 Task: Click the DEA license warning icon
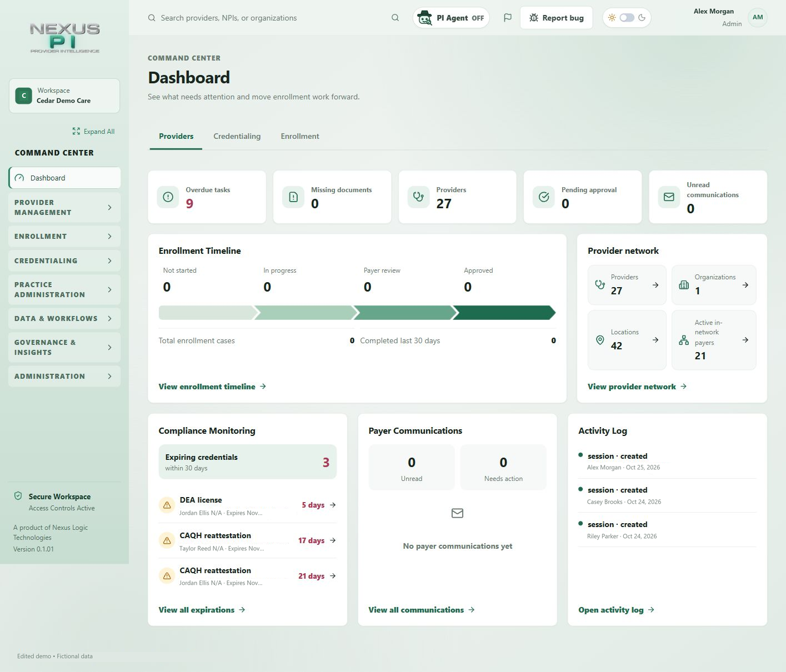coord(167,505)
